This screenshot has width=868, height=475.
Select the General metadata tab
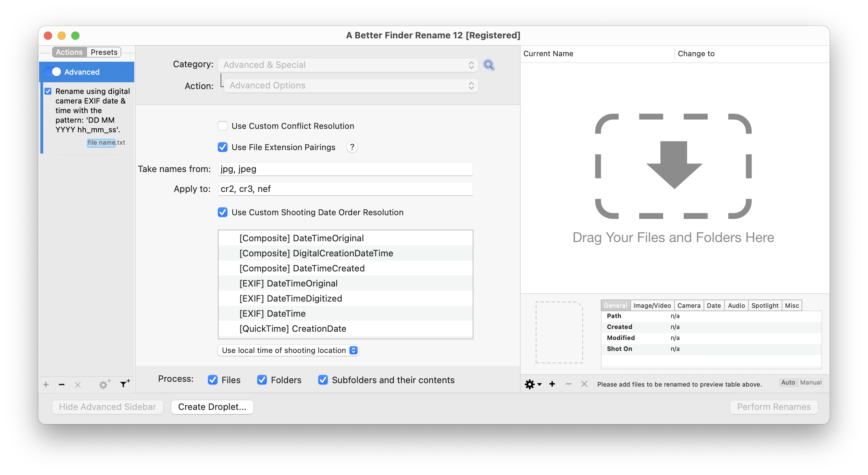[x=616, y=305]
